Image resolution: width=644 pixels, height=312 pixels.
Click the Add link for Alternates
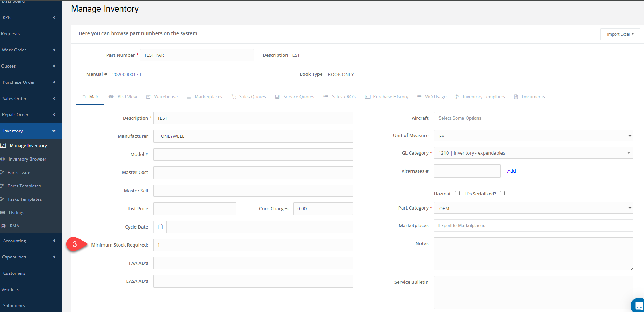[x=511, y=171]
